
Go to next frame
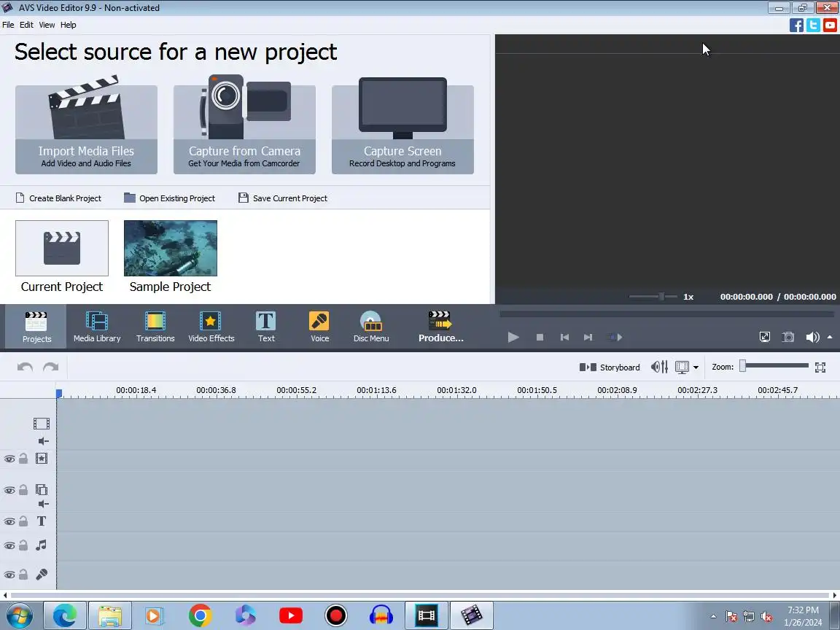[x=588, y=337]
